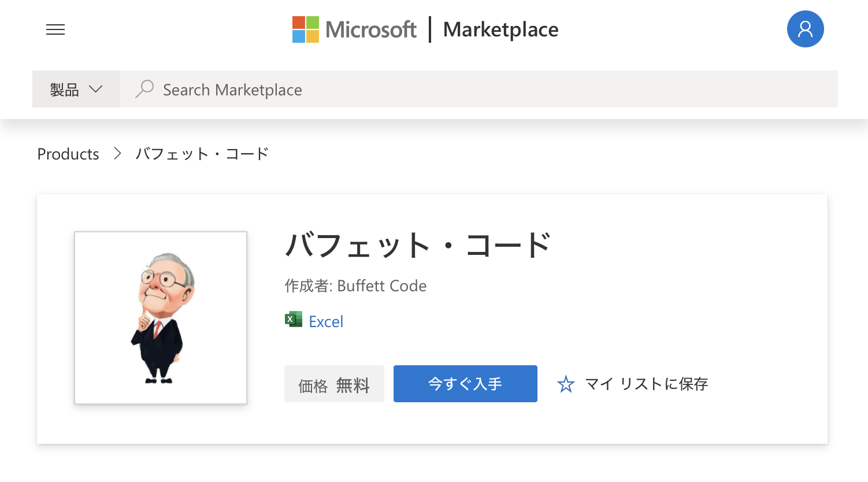Click the Excel app icon
Image resolution: width=868 pixels, height=482 pixels.
[x=294, y=318]
